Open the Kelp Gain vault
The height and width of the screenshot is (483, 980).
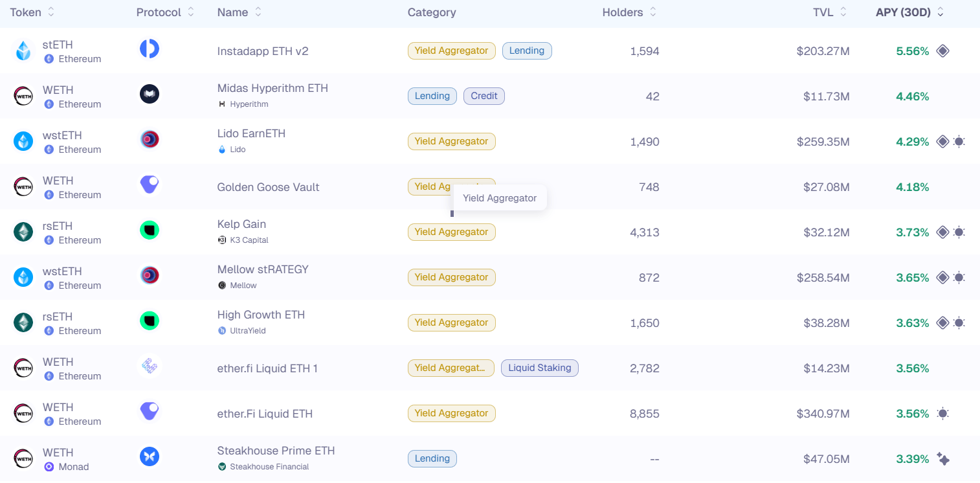click(x=241, y=224)
